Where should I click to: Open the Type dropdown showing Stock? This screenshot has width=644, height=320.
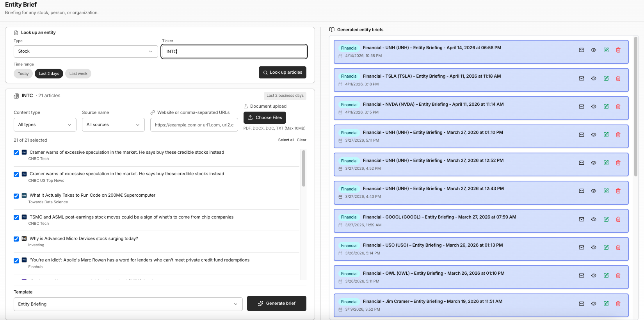pyautogui.click(x=85, y=52)
